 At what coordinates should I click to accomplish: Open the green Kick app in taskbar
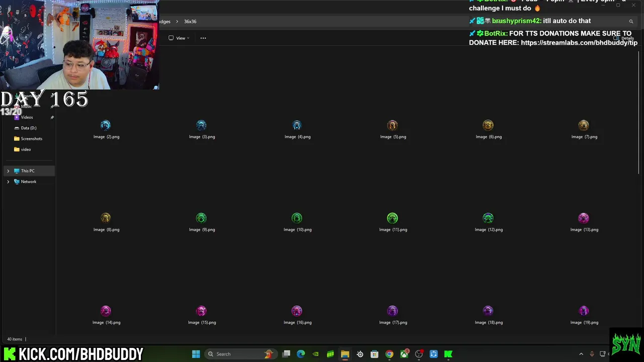point(448,354)
